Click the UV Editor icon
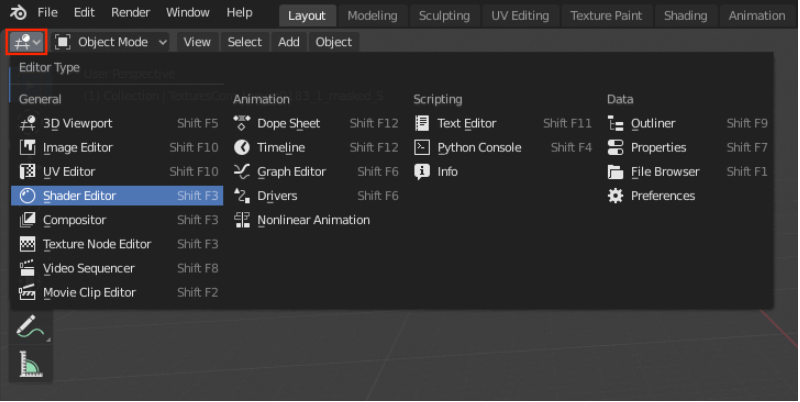 click(28, 171)
